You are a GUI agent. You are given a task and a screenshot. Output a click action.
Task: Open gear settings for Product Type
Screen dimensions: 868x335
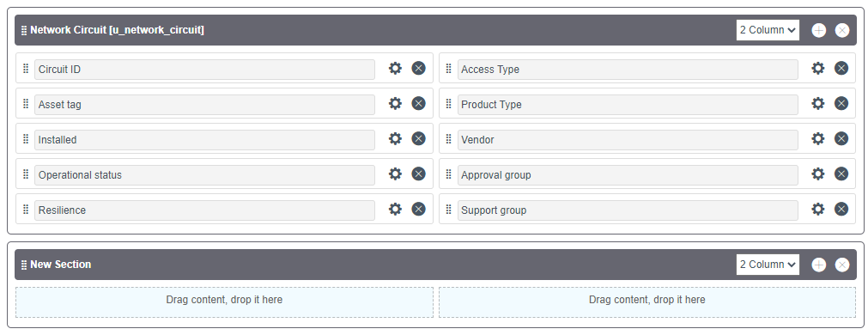click(817, 103)
